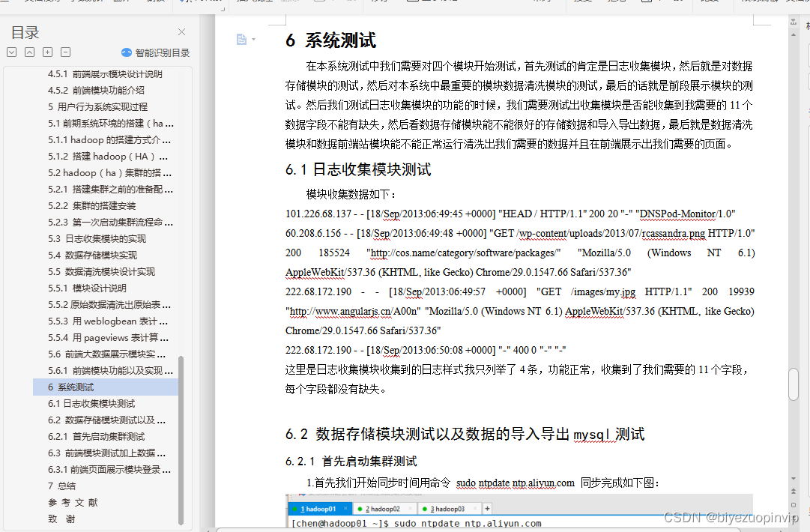Click the 3 hadoop03 terminal tab in embedded image

click(448, 509)
